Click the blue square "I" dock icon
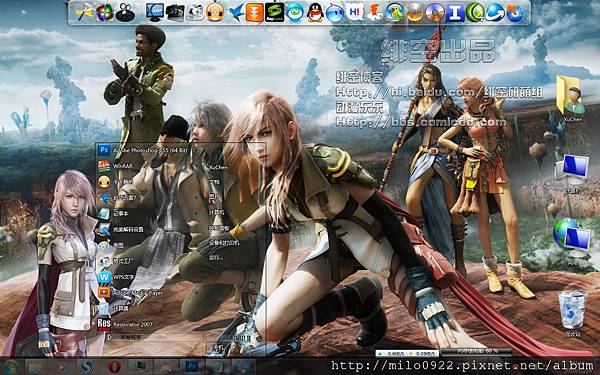 pyautogui.click(x=455, y=13)
